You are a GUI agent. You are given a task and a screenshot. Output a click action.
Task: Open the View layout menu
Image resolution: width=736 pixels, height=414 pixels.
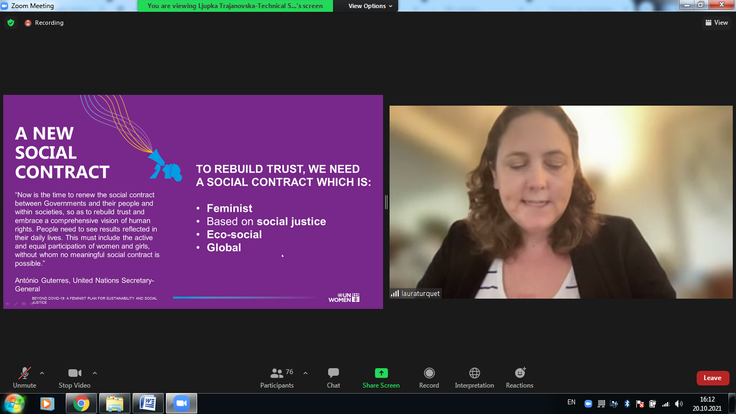click(715, 22)
